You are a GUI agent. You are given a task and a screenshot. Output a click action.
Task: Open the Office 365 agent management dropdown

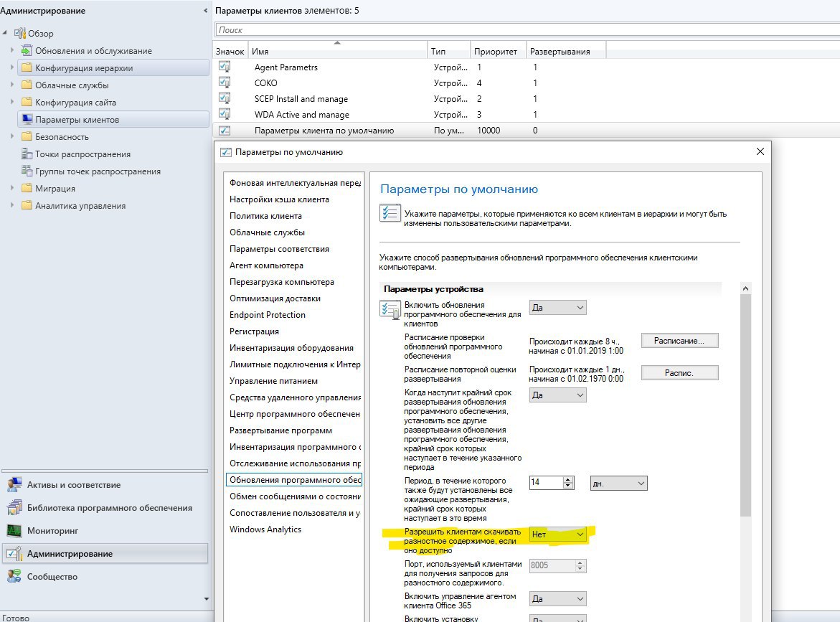[557, 599]
